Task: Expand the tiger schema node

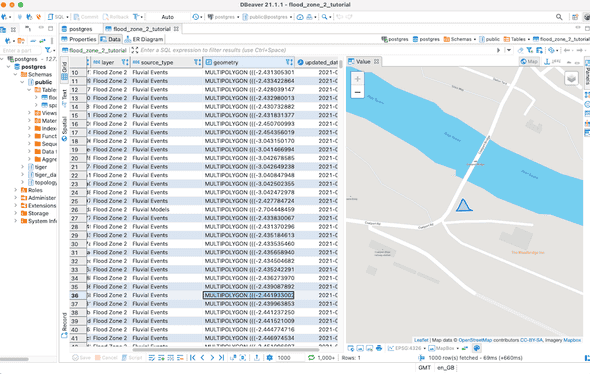Action: point(22,167)
